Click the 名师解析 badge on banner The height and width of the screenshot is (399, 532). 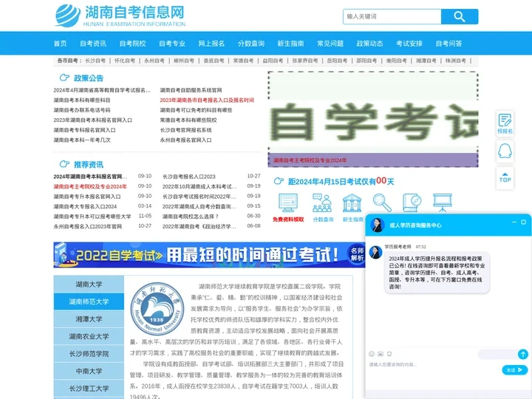click(x=357, y=254)
